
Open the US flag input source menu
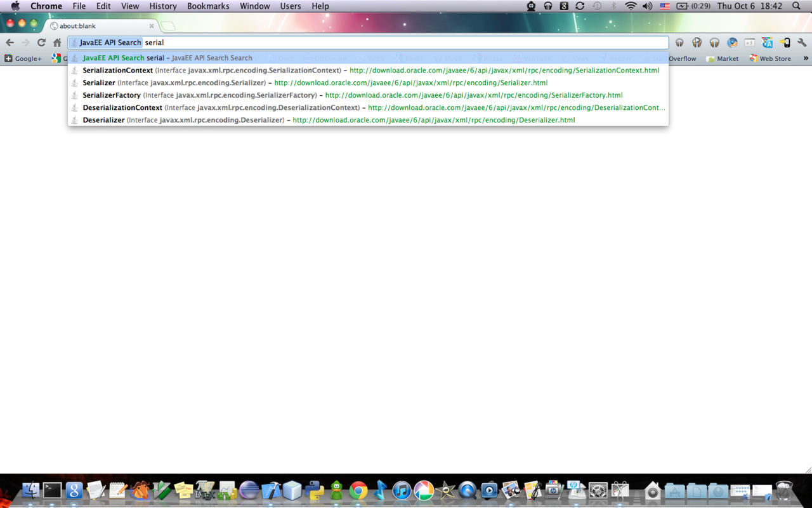click(665, 6)
